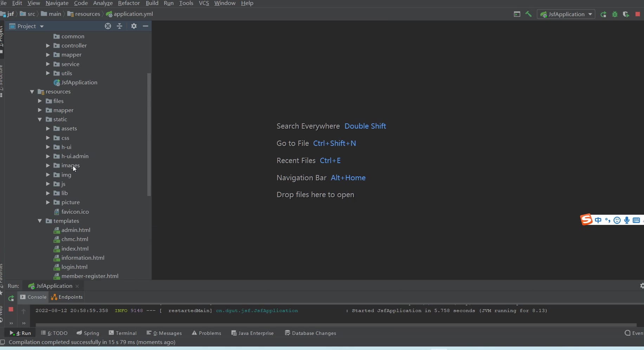Run with coverage icon in toolbar
This screenshot has height=350, width=644.
[x=626, y=14]
